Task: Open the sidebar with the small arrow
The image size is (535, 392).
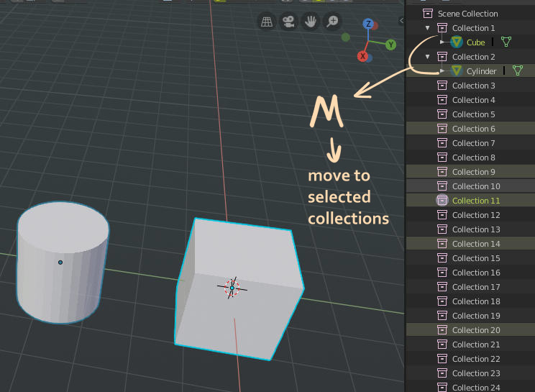Action: 401,20
